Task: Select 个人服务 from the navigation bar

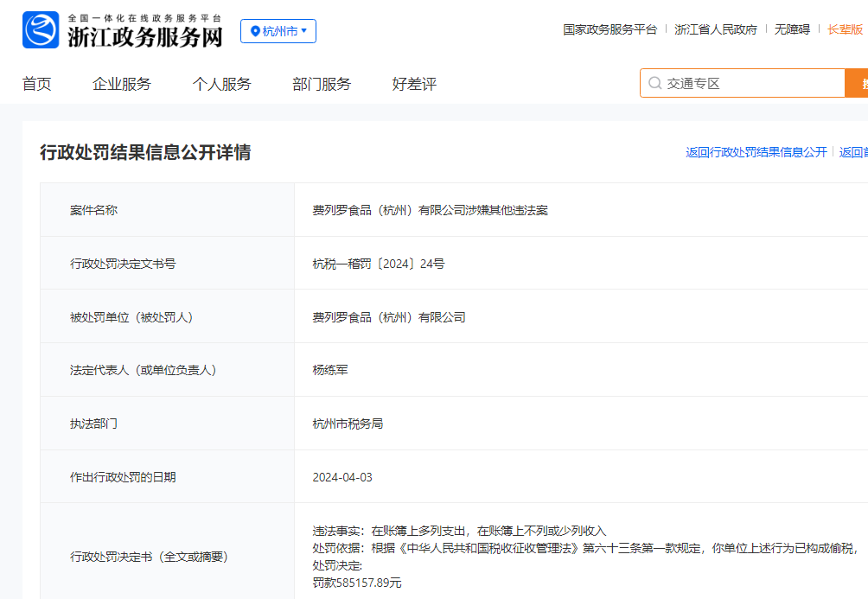Action: (222, 84)
